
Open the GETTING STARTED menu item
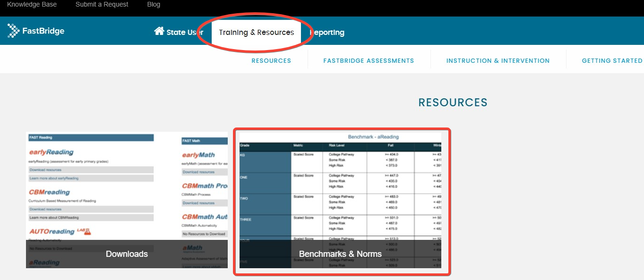[x=612, y=60]
